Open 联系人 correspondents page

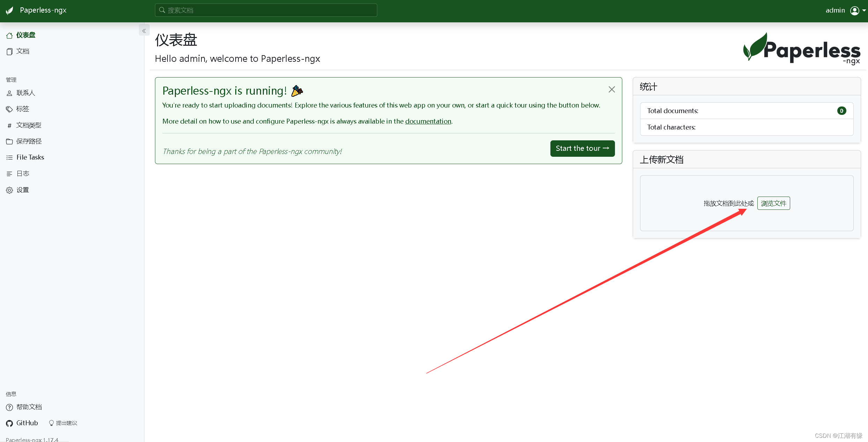[25, 93]
